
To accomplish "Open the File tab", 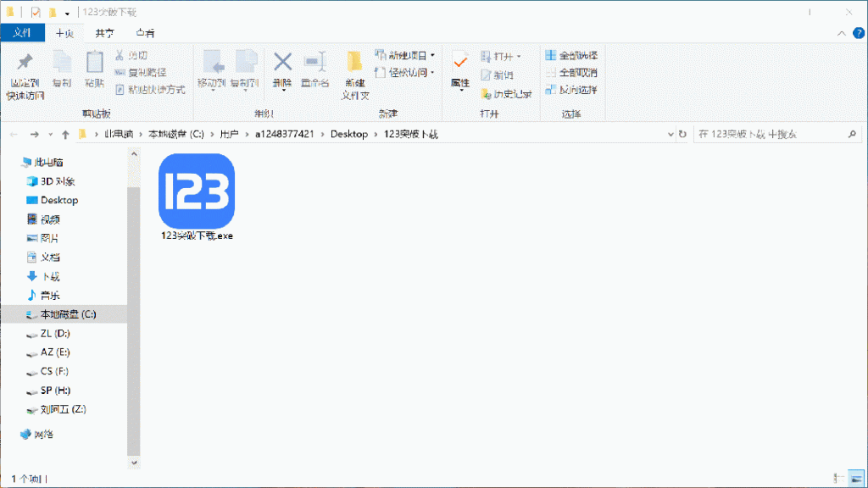I will coord(22,33).
